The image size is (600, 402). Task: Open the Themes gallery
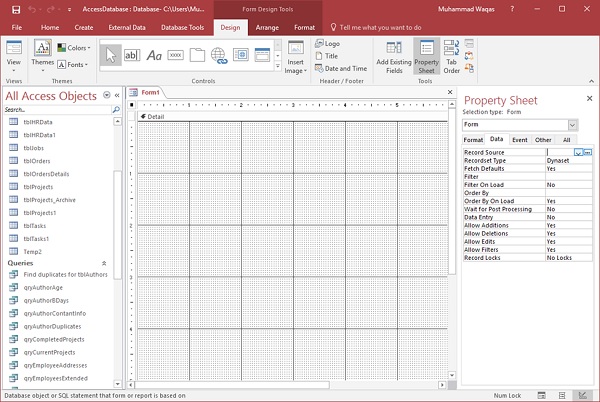pos(43,52)
